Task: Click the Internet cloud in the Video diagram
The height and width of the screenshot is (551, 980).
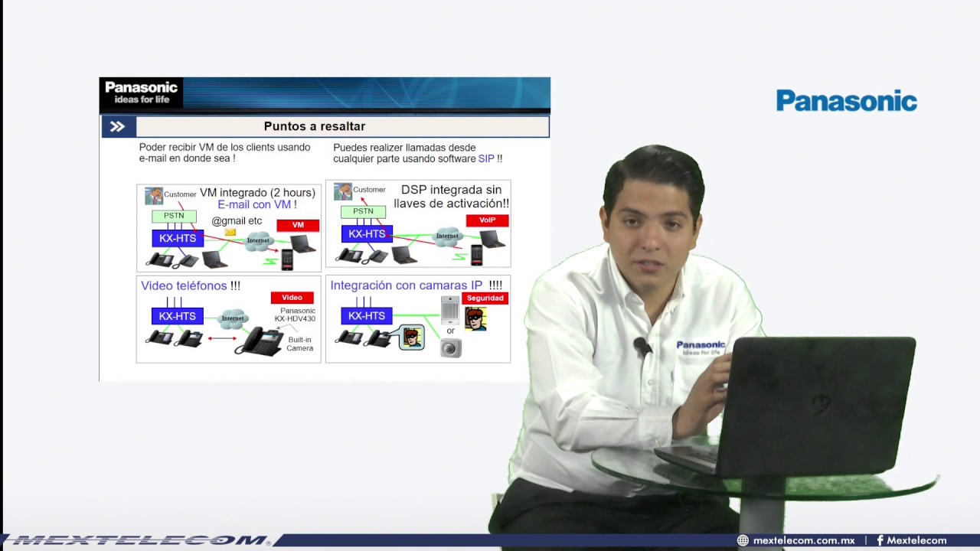Action: 233,318
